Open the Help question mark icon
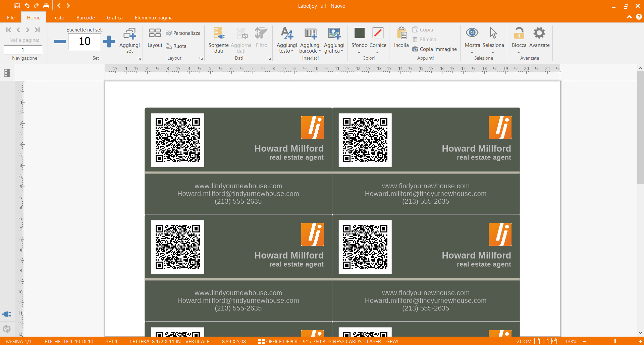Image resolution: width=644 pixels, height=345 pixels. click(639, 17)
